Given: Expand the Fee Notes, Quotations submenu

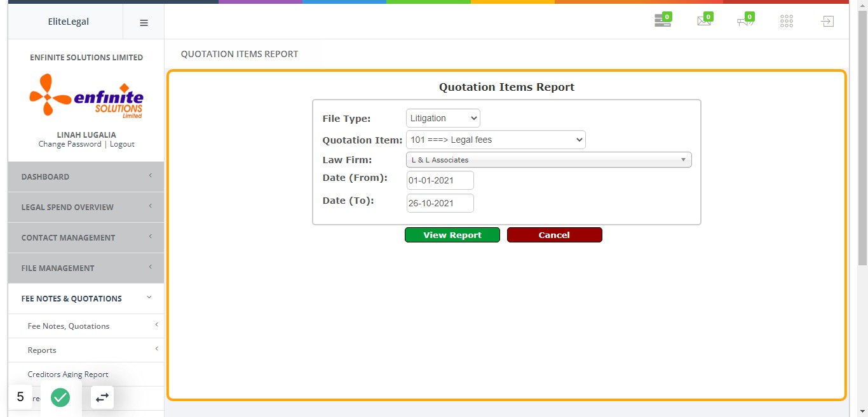Looking at the screenshot, I should (x=86, y=326).
